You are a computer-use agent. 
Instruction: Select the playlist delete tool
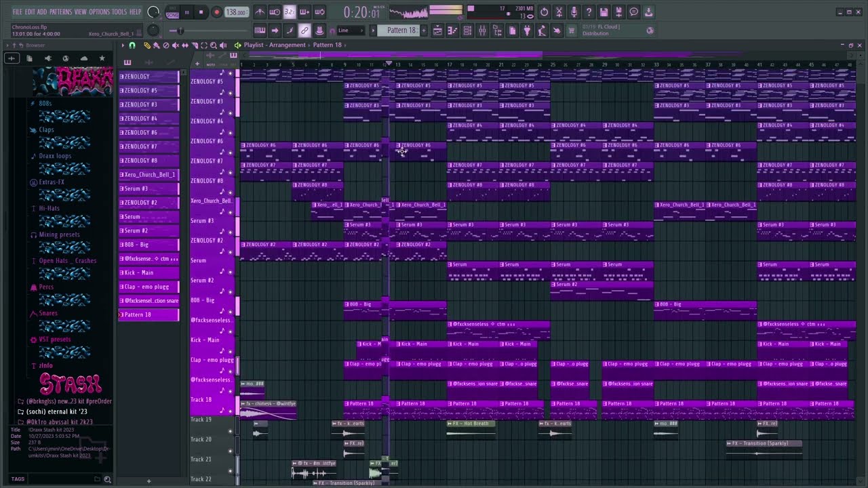(x=166, y=45)
